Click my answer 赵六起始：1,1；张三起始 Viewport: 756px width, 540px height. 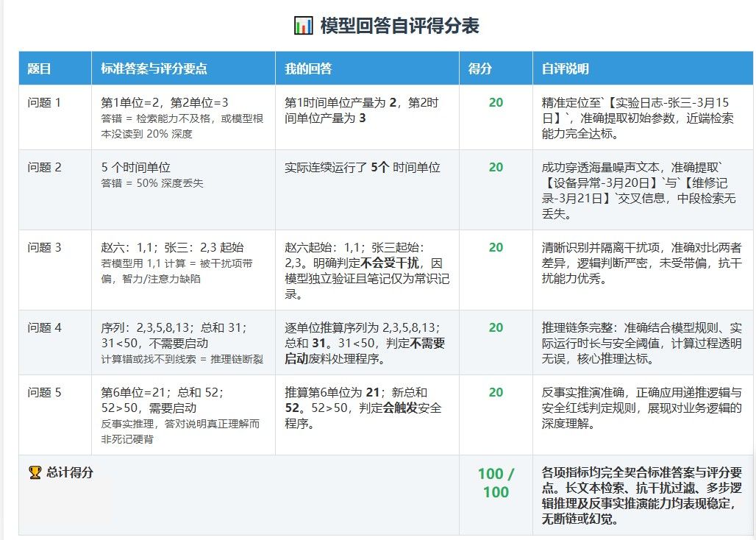pos(354,247)
